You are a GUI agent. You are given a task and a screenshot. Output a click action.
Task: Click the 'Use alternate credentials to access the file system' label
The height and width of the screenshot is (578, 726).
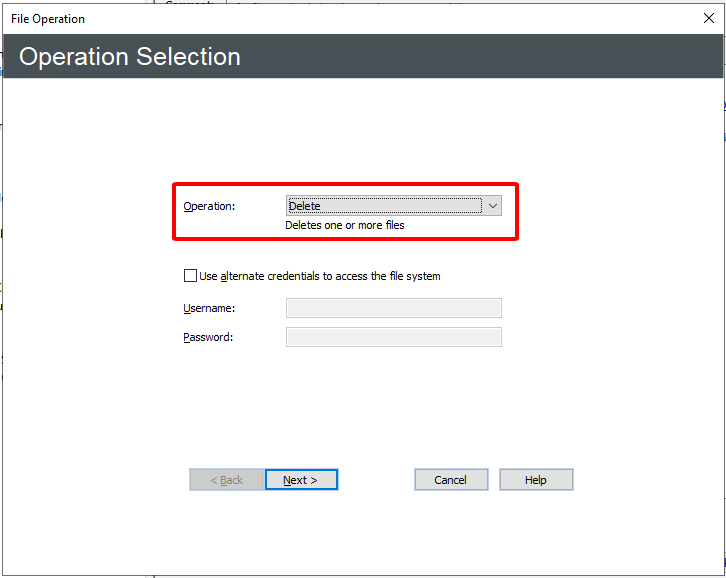(319, 276)
